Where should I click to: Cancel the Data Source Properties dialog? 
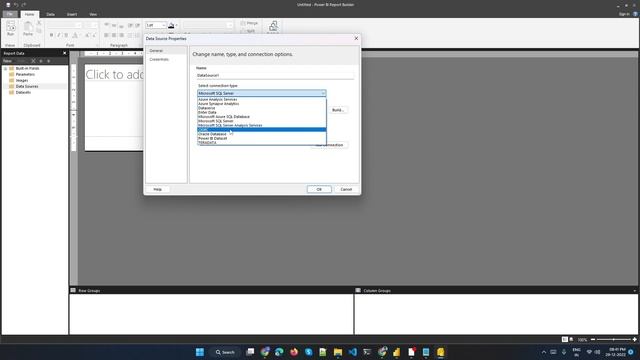point(346,189)
